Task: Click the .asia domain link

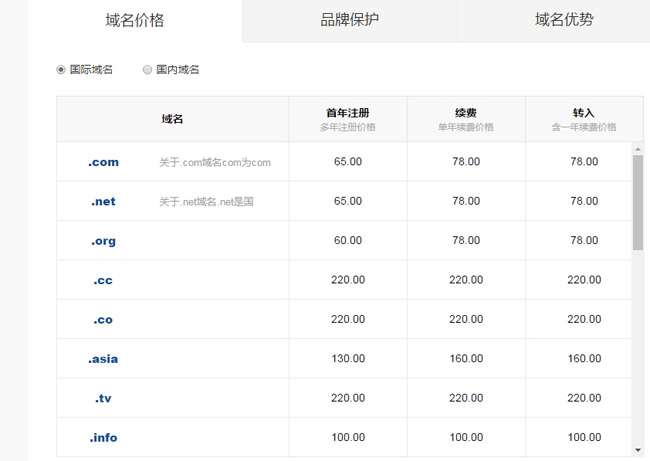Action: pos(103,359)
